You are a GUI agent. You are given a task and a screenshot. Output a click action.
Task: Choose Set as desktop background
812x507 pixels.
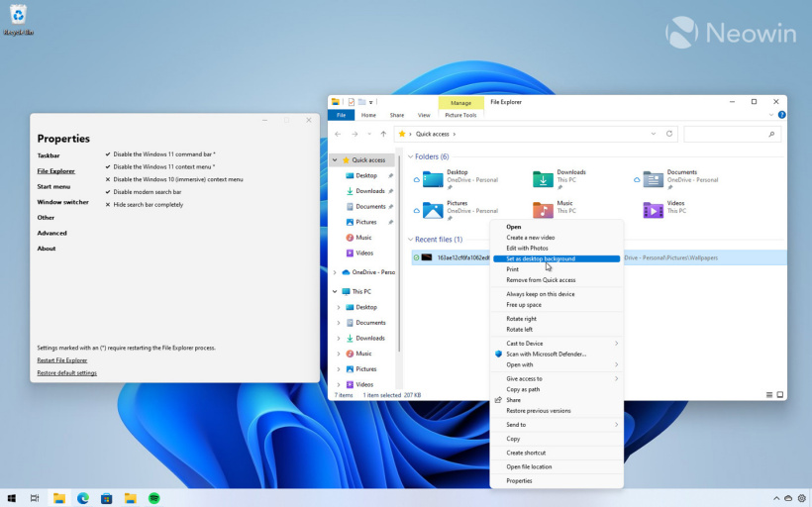pyautogui.click(x=541, y=258)
